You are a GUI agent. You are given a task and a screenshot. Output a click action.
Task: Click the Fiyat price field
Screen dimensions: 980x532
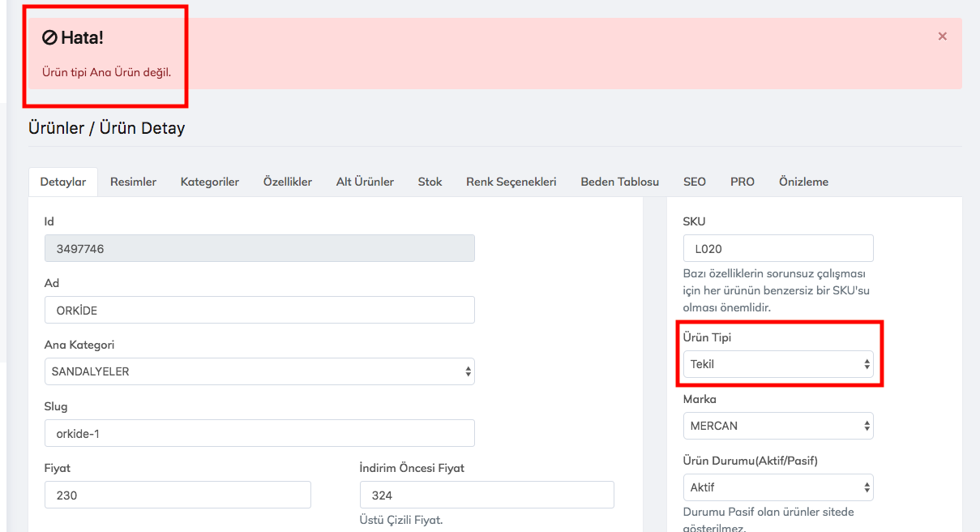[x=178, y=495]
